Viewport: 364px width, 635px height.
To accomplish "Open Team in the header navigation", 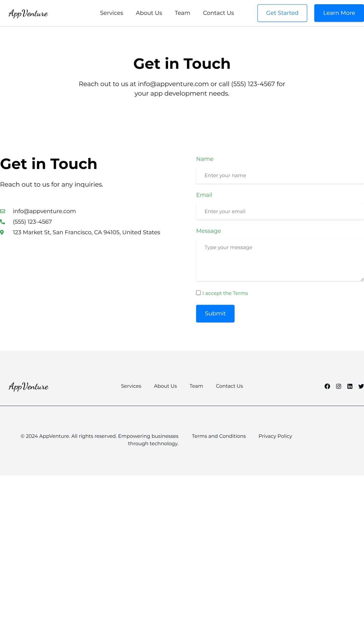I will (182, 13).
